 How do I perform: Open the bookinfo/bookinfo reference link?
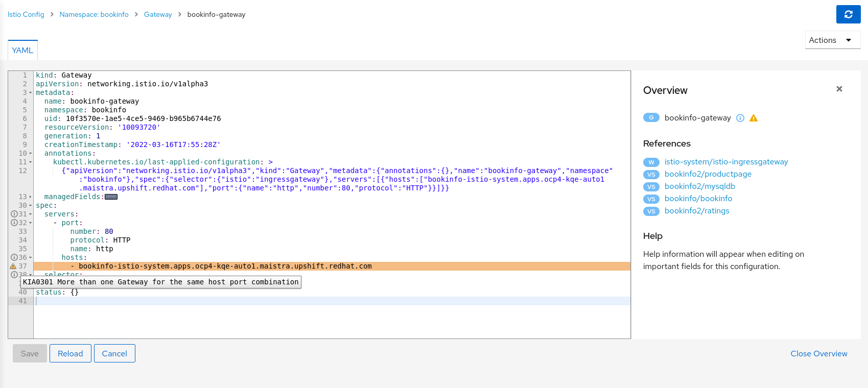(698, 199)
